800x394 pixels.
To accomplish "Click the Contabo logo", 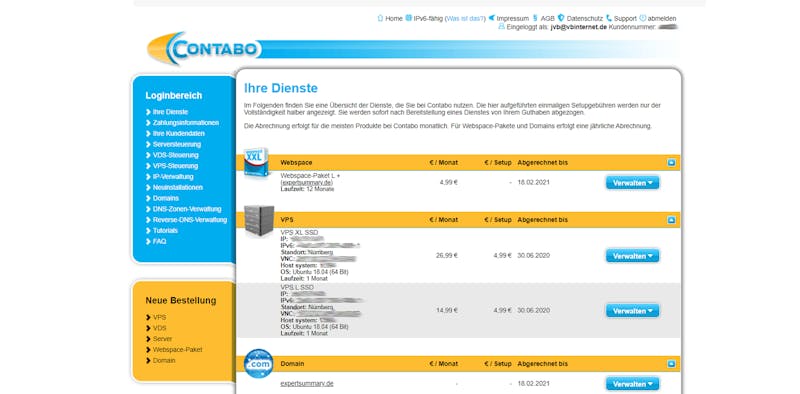I will click(204, 48).
